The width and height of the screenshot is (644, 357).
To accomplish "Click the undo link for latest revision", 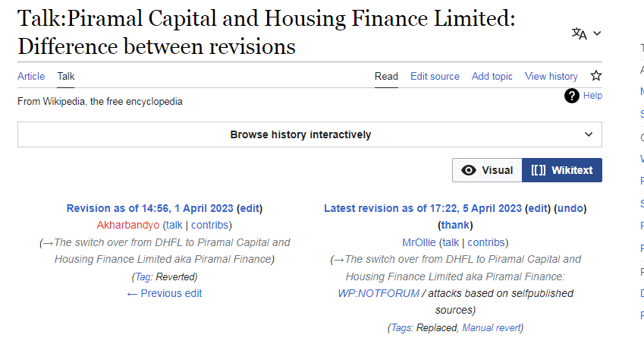I will point(571,208).
